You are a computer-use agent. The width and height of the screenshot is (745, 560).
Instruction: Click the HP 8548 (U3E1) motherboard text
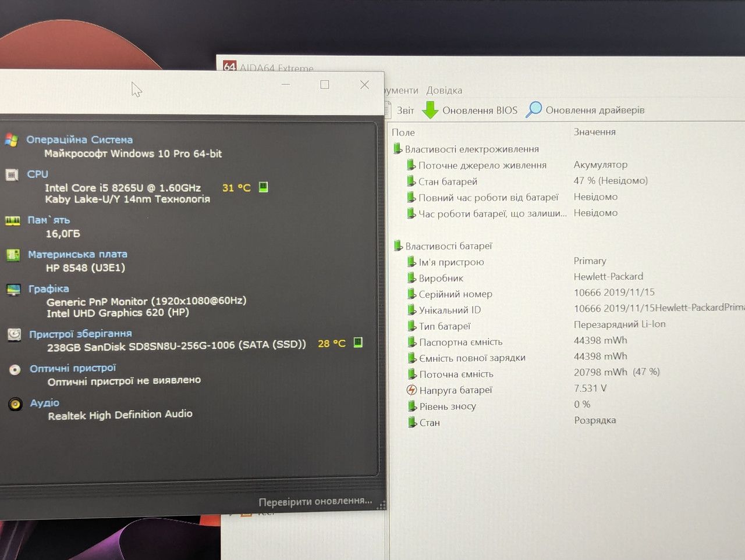[x=86, y=267]
